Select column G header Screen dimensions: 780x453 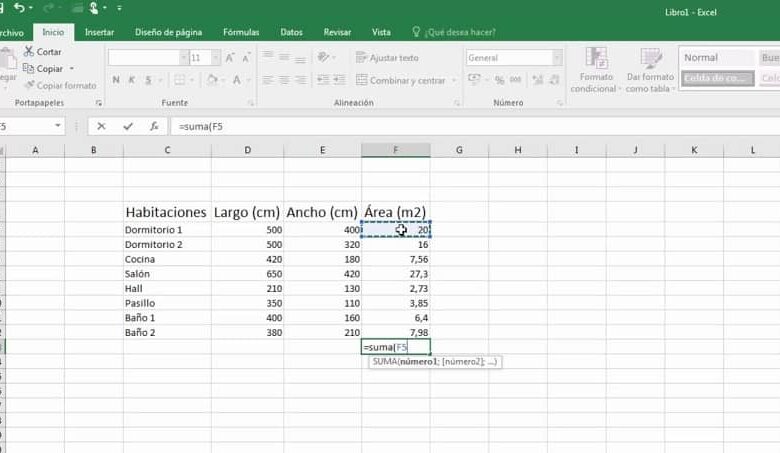(459, 150)
